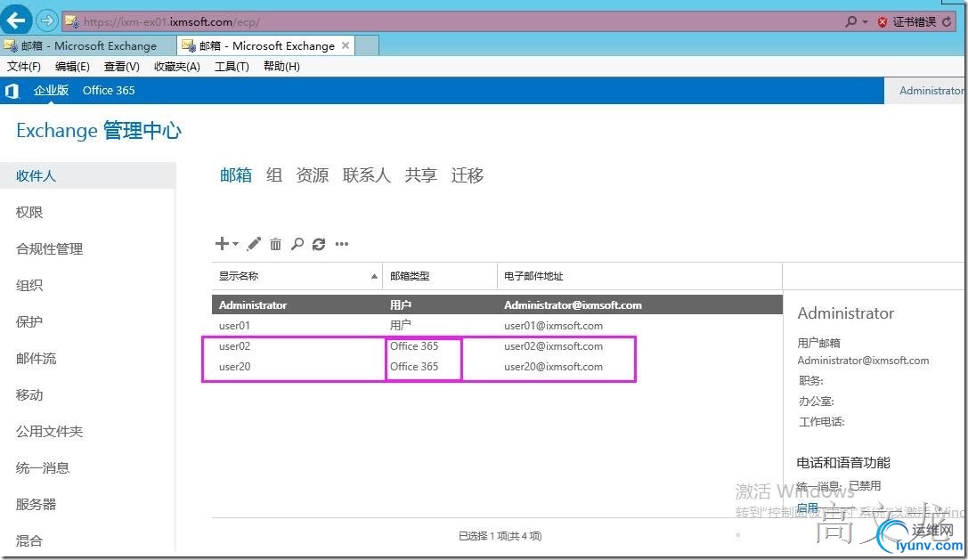The height and width of the screenshot is (560, 968).
Task: Click the pencil edit icon
Action: pyautogui.click(x=254, y=244)
